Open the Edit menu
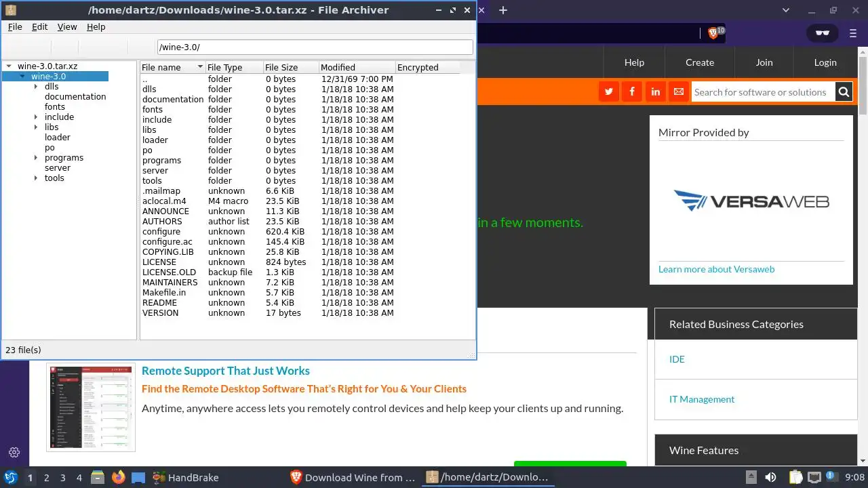Image resolution: width=868 pixels, height=488 pixels. (40, 26)
